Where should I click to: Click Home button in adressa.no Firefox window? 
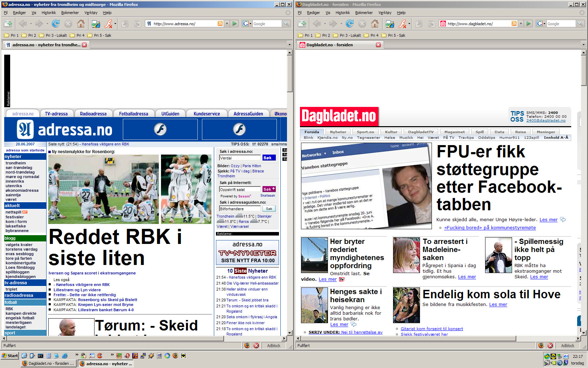(x=80, y=23)
